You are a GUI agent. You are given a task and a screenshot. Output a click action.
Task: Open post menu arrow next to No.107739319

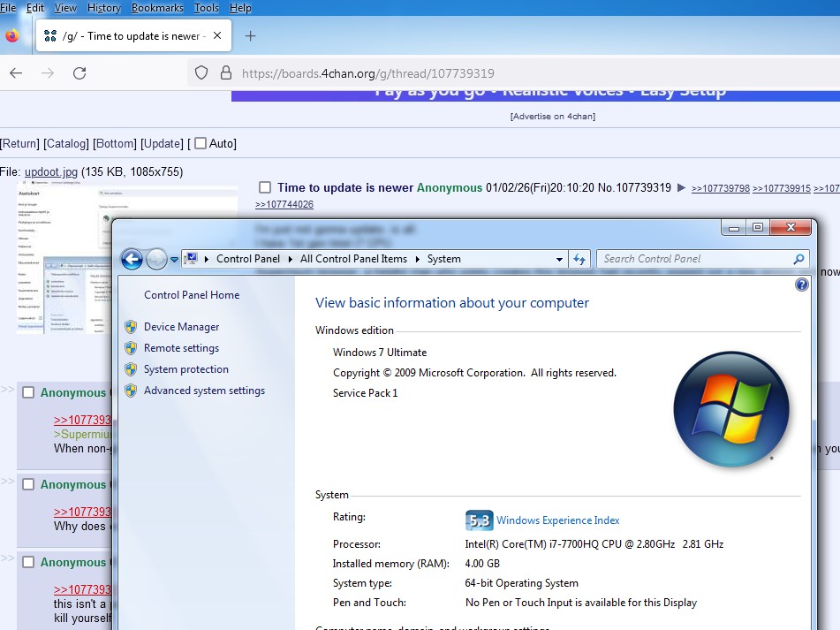pos(681,187)
